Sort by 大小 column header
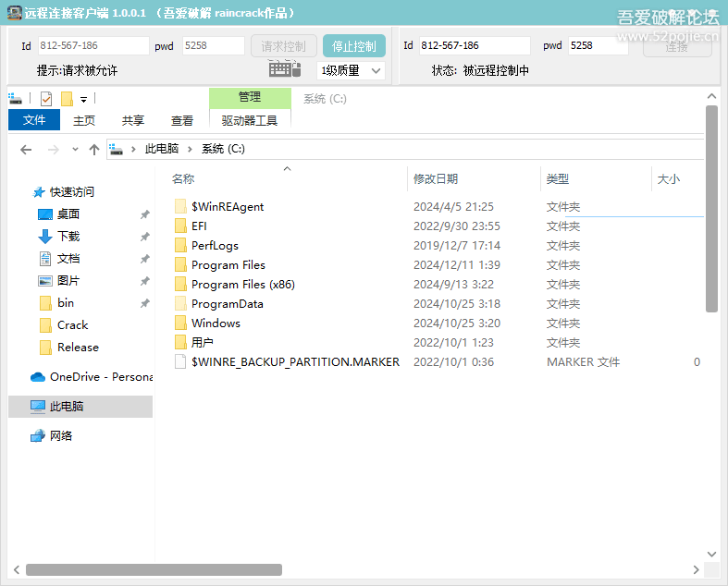 [669, 179]
